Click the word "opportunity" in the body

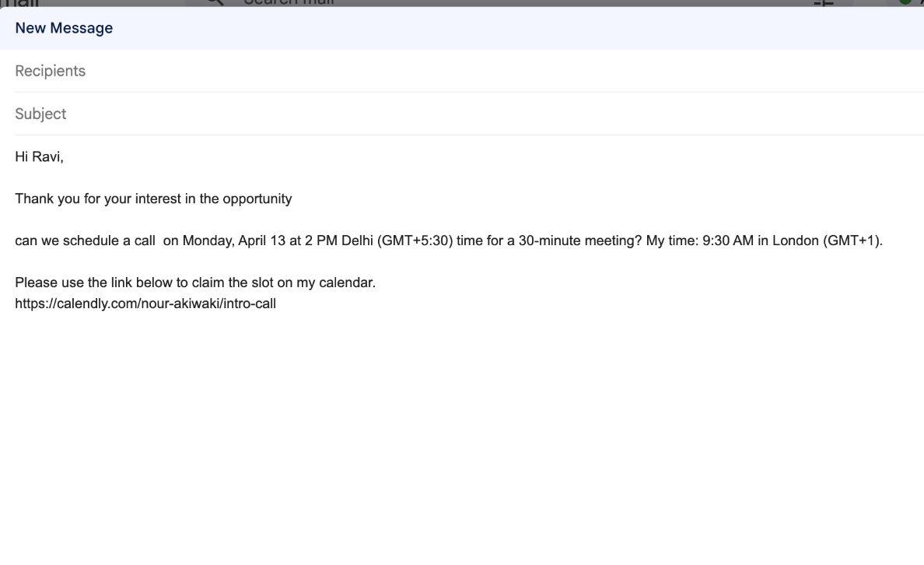pyautogui.click(x=257, y=198)
